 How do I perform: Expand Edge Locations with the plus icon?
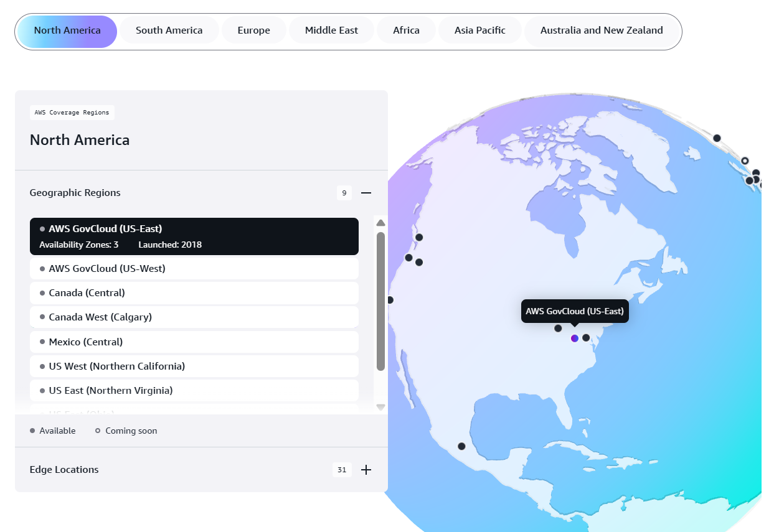(x=366, y=470)
